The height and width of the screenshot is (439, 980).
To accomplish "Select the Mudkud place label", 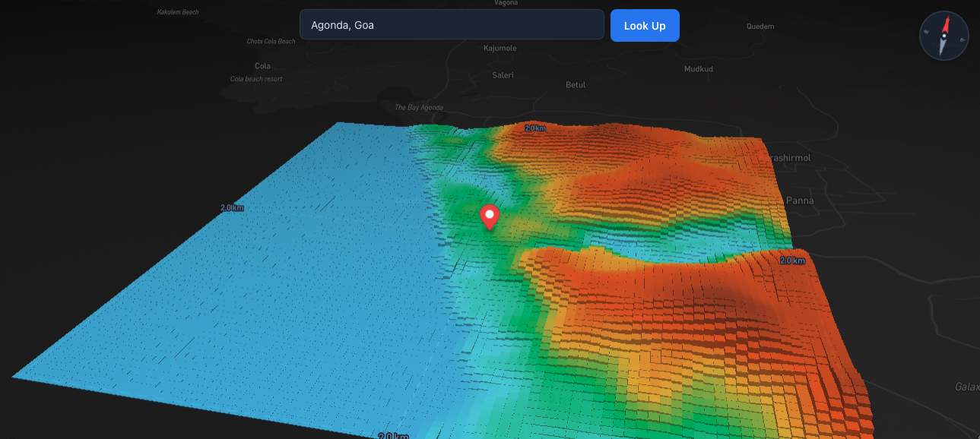I will tap(698, 69).
